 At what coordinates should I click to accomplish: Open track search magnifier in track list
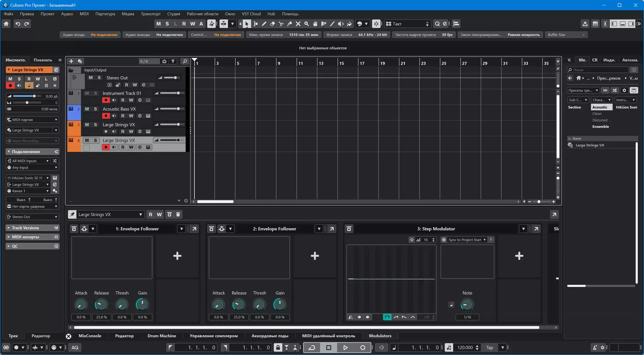click(185, 61)
